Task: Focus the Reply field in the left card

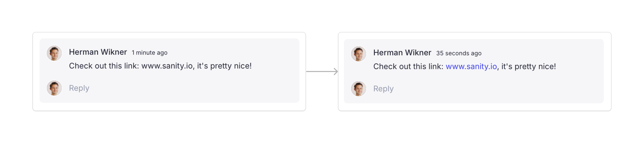Action: click(x=79, y=88)
